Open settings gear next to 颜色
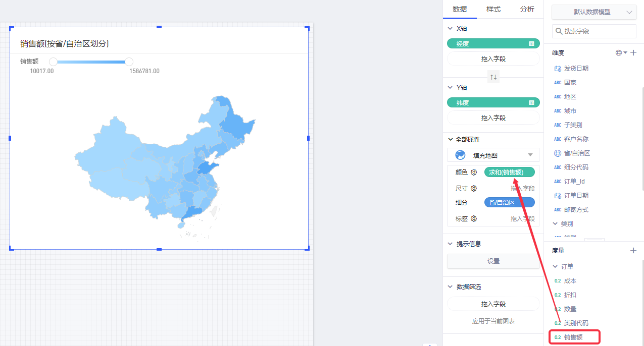The width and height of the screenshot is (644, 346). tap(474, 172)
